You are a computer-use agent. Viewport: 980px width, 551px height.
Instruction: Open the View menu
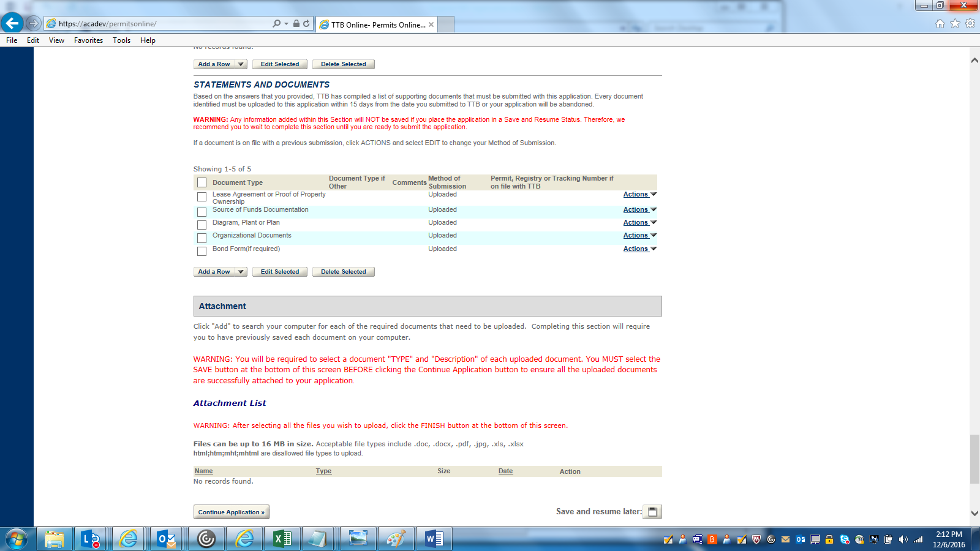[56, 40]
